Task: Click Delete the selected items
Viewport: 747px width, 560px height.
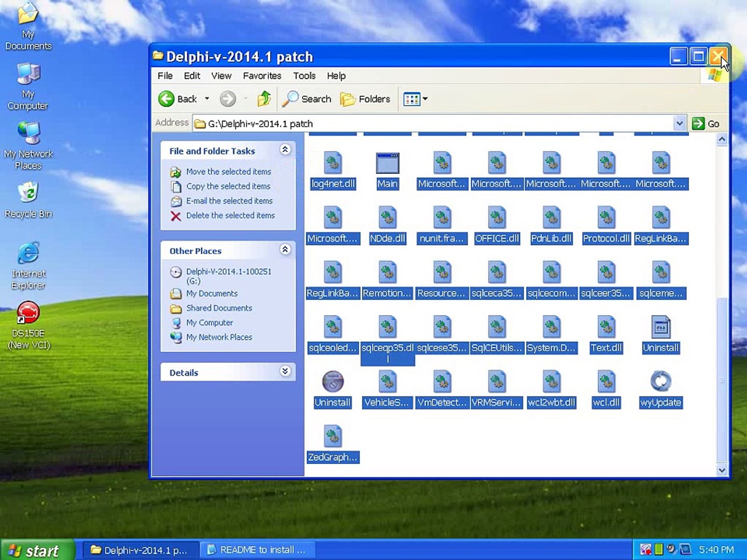Action: [x=230, y=215]
